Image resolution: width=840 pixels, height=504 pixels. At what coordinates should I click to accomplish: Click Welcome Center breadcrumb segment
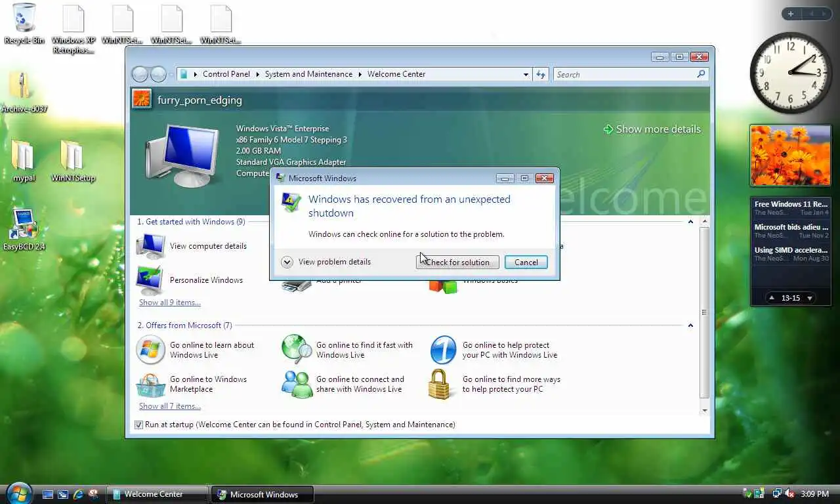coord(396,74)
